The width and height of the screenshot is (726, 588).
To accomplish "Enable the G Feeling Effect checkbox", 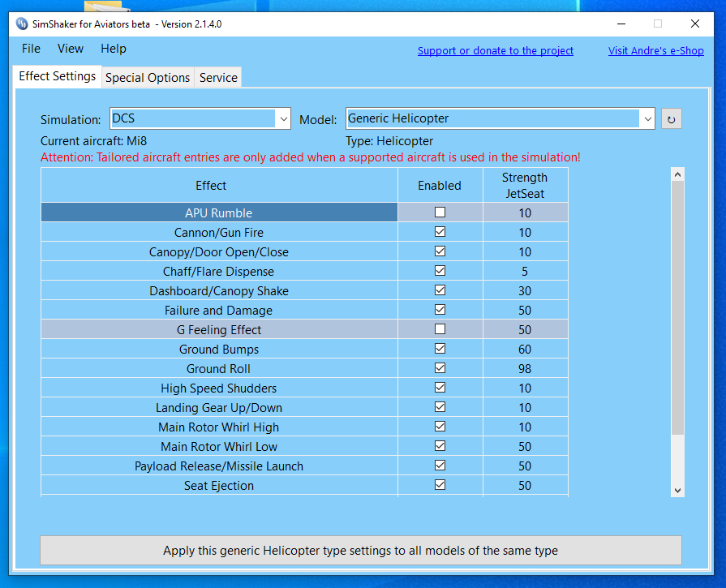I will [x=440, y=328].
